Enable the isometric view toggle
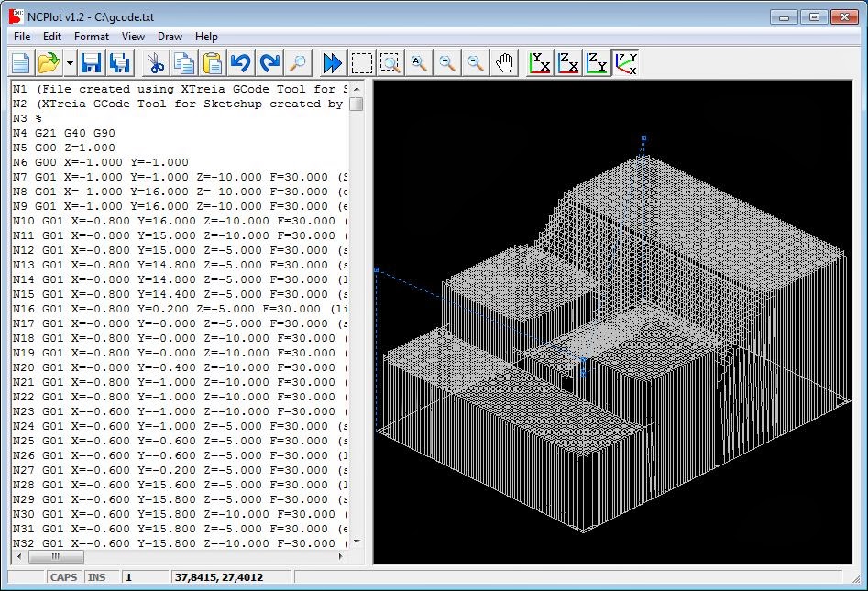This screenshot has height=591, width=868. (625, 62)
